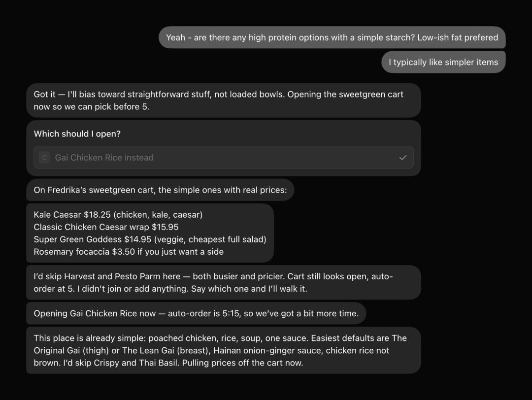Image resolution: width=532 pixels, height=400 pixels.
Task: Click the Classic Chicken Caesar wrap $15.95 line
Action: [106, 227]
